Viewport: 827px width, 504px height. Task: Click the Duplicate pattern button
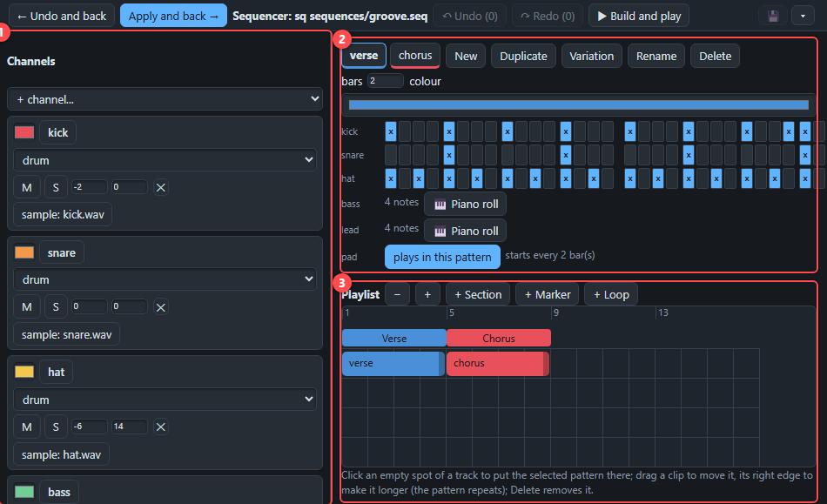[x=523, y=56]
